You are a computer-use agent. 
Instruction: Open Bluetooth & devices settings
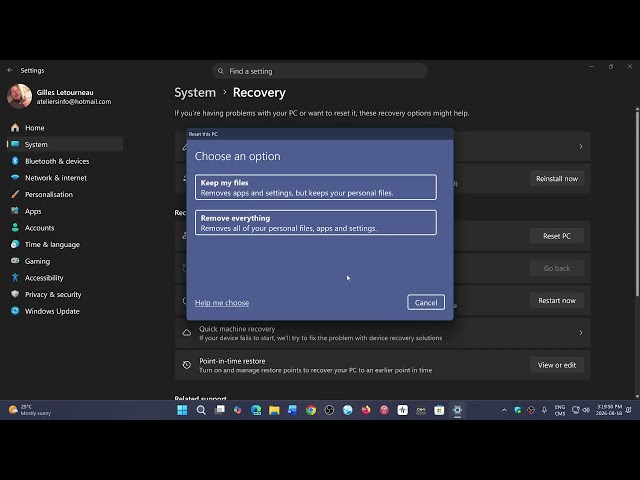pos(65,161)
